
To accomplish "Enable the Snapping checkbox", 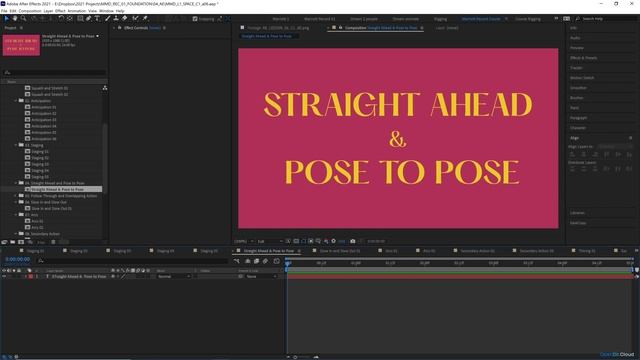I will click(x=195, y=19).
